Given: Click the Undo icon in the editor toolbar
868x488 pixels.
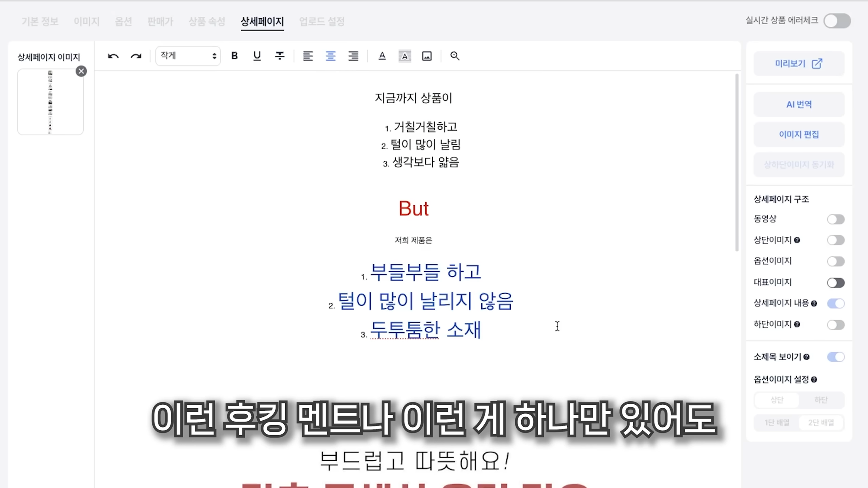Looking at the screenshot, I should point(113,56).
